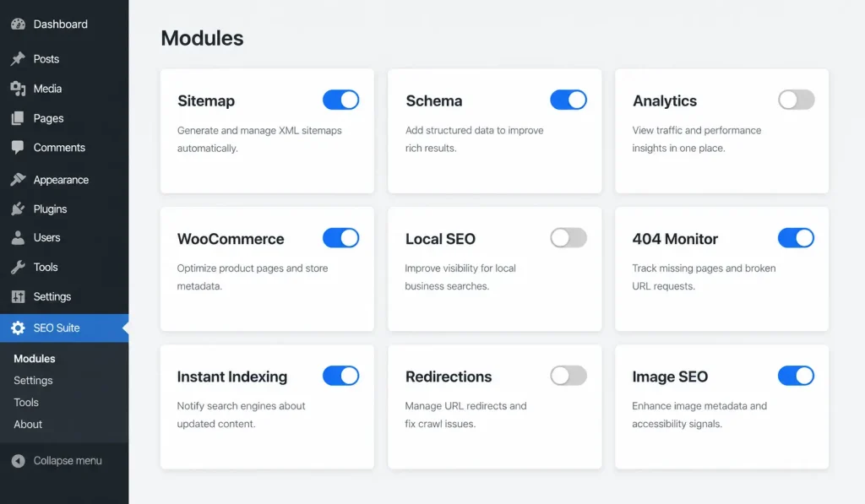Turn on the Local SEO toggle
The width and height of the screenshot is (865, 504).
coord(569,238)
